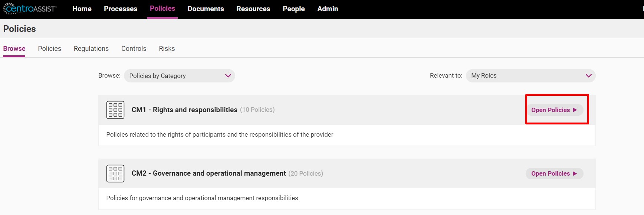Open the My Roles relevance dropdown
This screenshot has width=644, height=215.
click(530, 76)
